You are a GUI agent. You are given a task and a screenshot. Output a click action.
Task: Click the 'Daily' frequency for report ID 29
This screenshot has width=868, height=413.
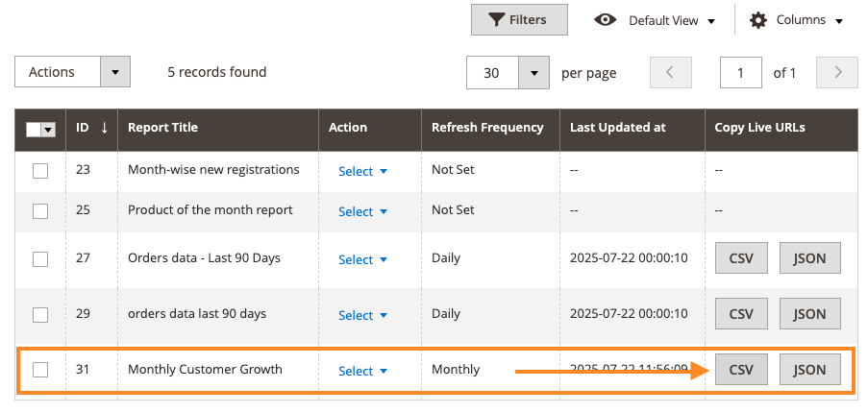(446, 314)
